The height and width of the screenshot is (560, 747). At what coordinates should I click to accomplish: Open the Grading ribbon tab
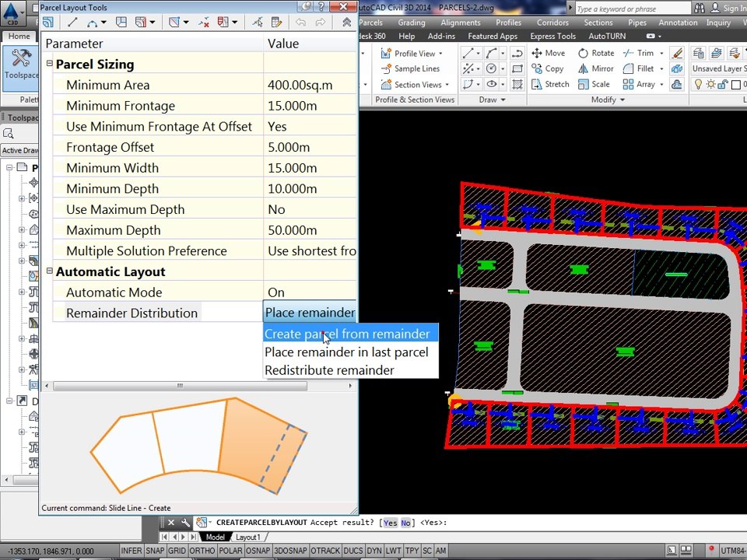click(411, 23)
